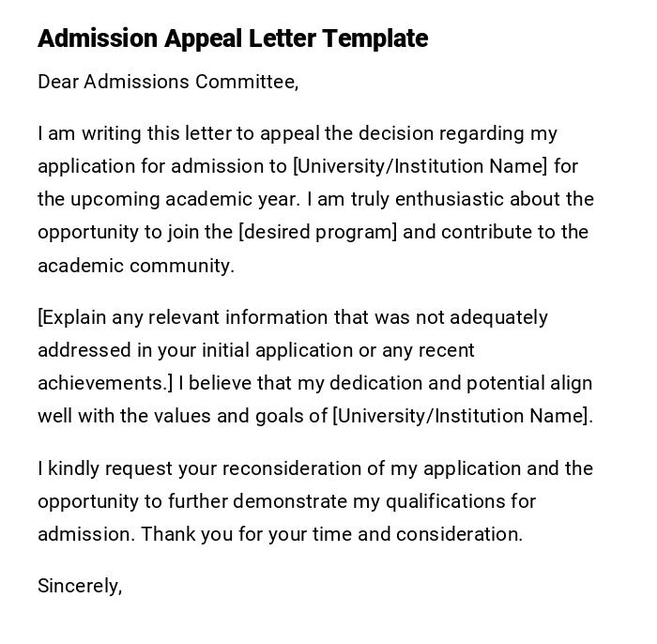The width and height of the screenshot is (657, 644).
Task: Click the "Admission Appeal Letter Template" title
Action: point(232,38)
